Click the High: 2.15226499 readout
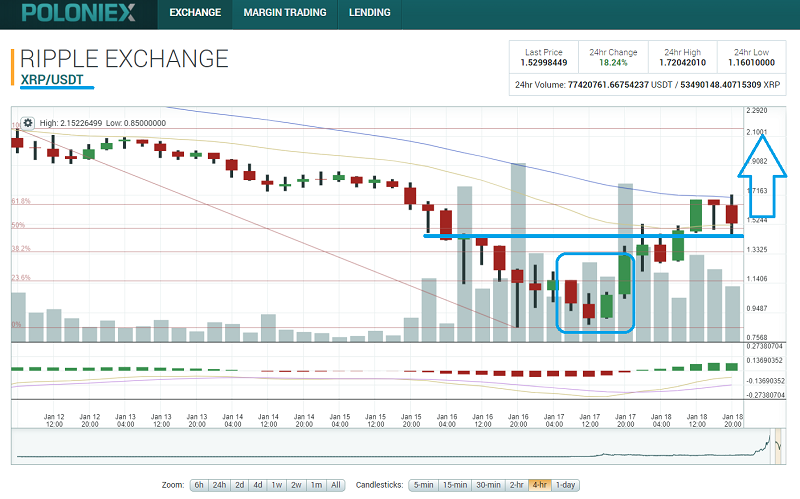The width and height of the screenshot is (800, 499). point(71,123)
